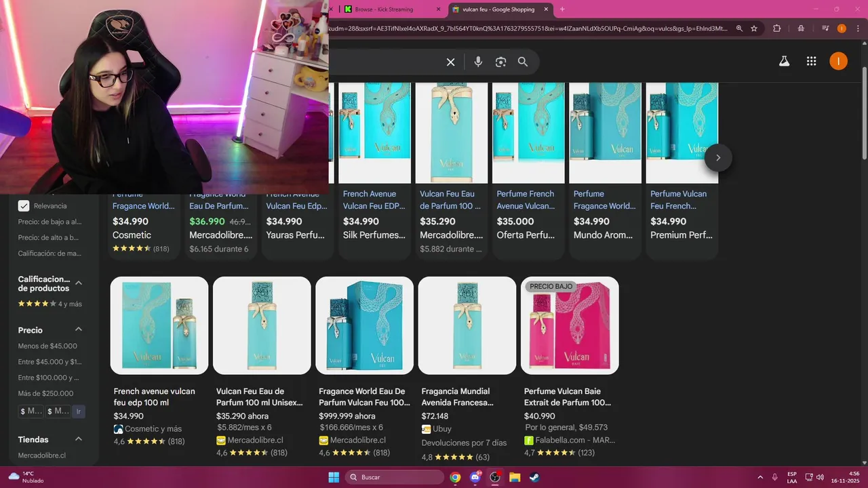Open Perfume Vulcan Feu French Premium Perfumes card

[682, 169]
